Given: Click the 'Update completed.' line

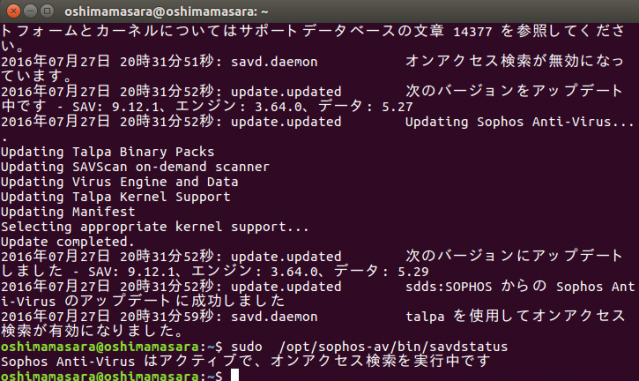Looking at the screenshot, I should pyautogui.click(x=67, y=242).
